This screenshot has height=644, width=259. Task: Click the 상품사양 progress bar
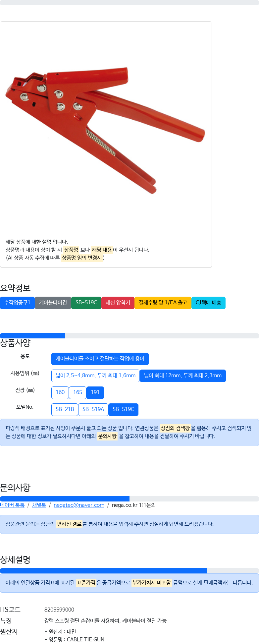(129, 336)
